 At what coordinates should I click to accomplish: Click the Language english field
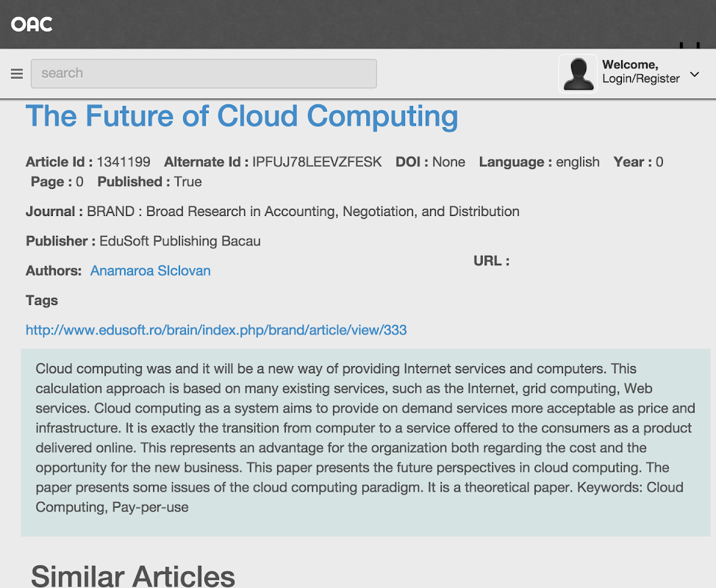pyautogui.click(x=539, y=162)
